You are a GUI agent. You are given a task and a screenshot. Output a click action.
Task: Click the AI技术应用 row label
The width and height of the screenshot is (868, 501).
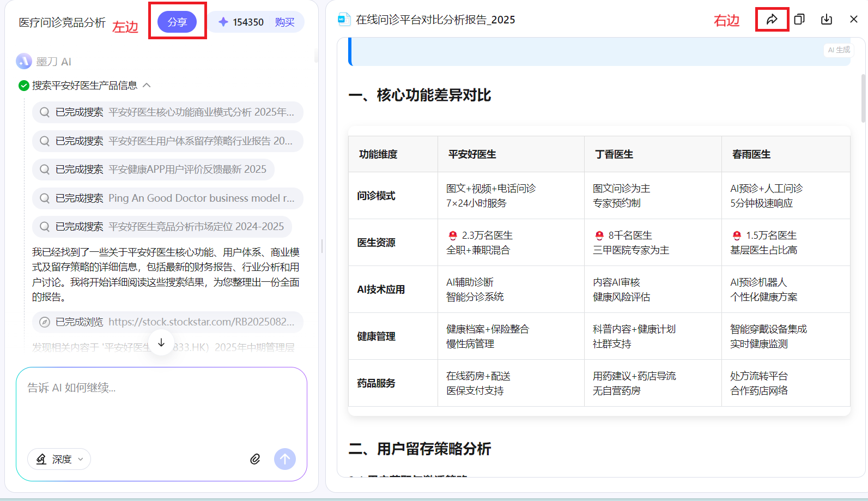click(381, 289)
